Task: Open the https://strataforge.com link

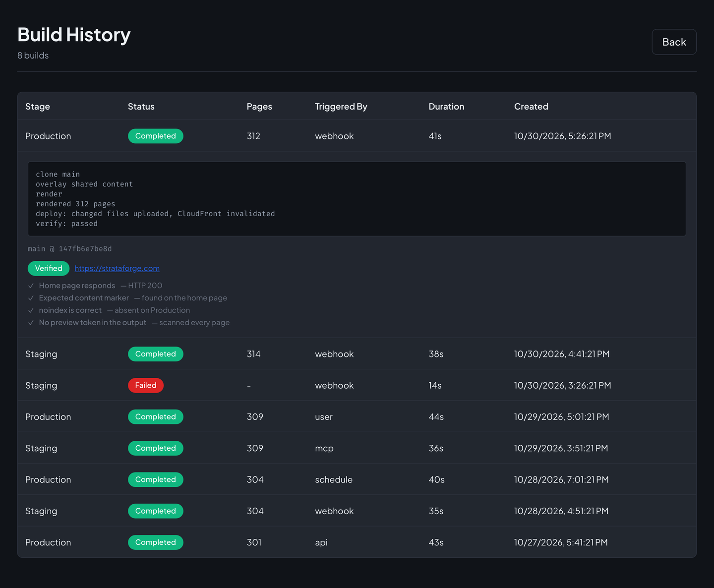Action: [x=117, y=268]
